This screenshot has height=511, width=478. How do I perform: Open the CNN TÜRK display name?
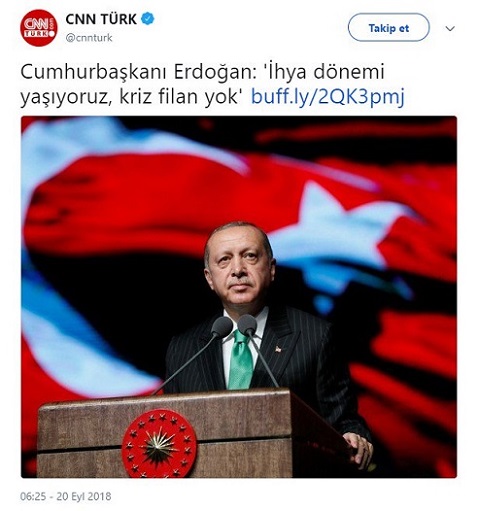pos(101,19)
